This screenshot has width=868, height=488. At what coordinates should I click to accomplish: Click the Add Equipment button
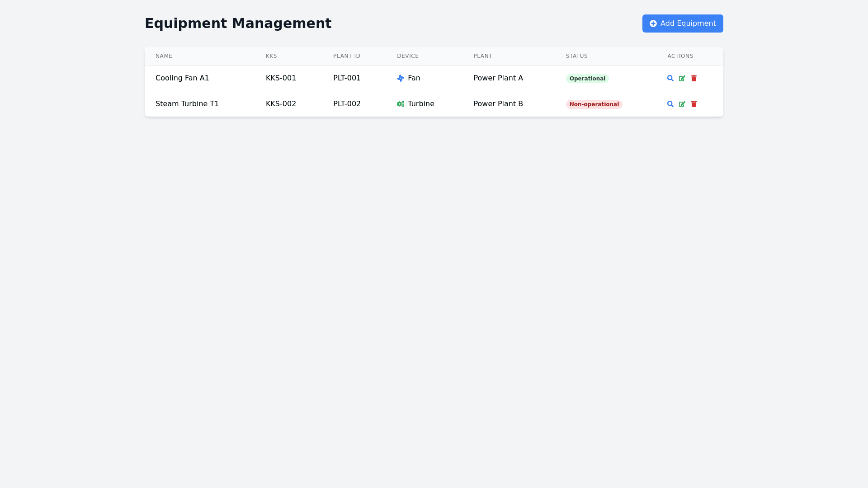[682, 23]
